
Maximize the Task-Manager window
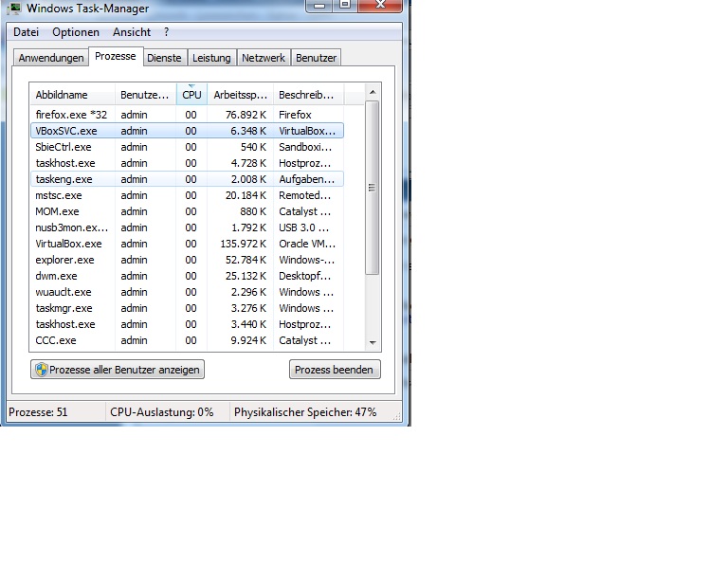click(x=345, y=5)
